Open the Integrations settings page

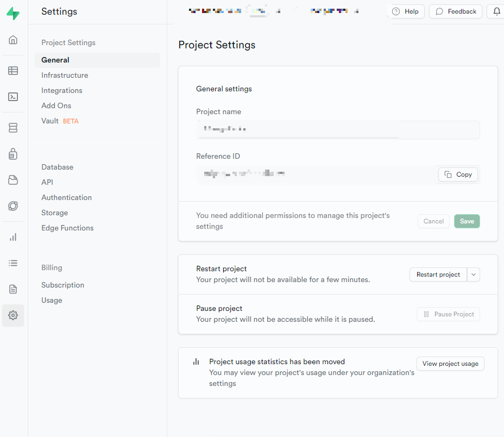[62, 90]
